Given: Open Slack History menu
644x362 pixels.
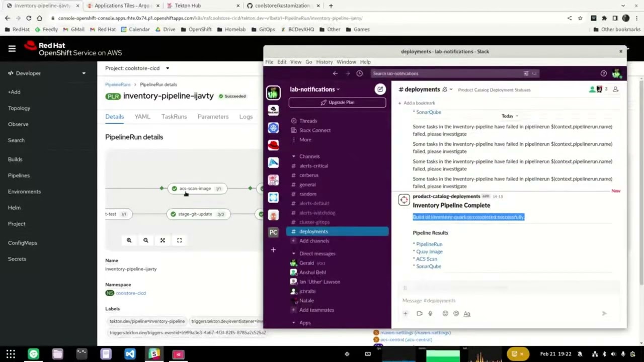Looking at the screenshot, I should pos(324,62).
